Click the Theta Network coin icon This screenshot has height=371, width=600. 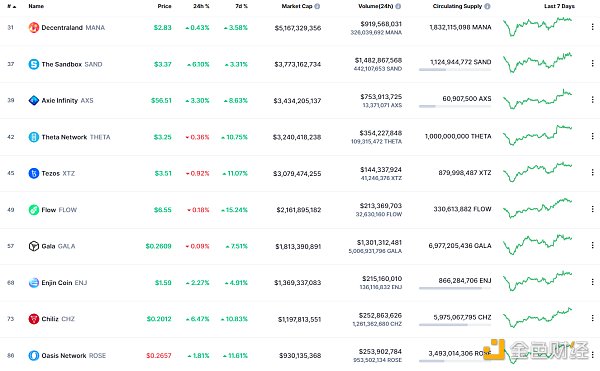[x=34, y=137]
